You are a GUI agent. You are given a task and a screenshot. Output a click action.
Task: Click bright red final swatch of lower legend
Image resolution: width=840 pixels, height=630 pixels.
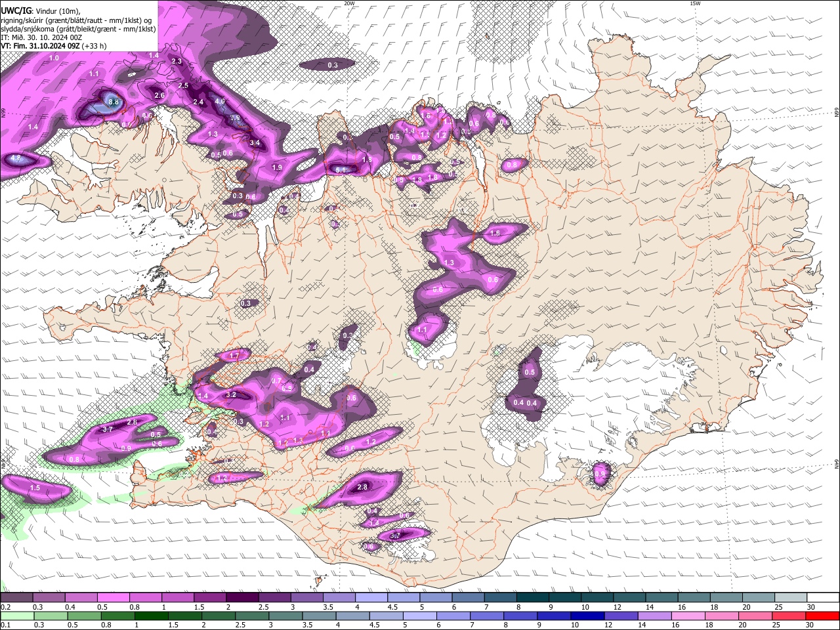[823, 616]
